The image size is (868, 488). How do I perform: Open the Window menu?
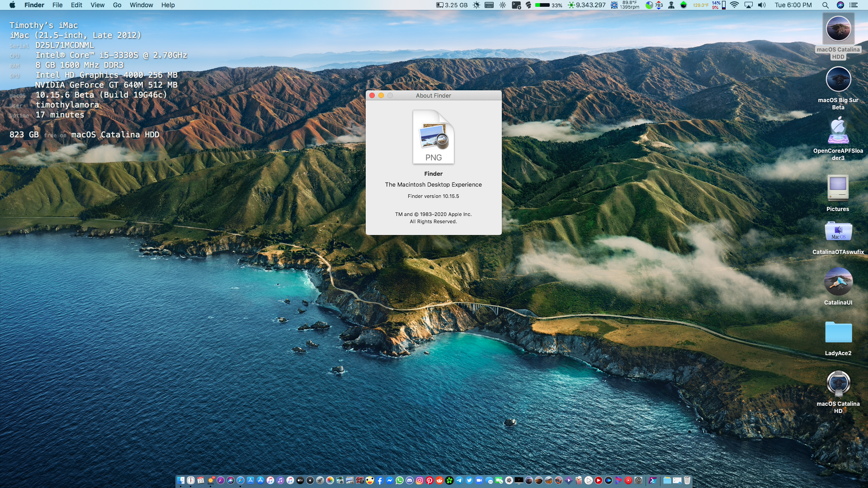click(141, 5)
